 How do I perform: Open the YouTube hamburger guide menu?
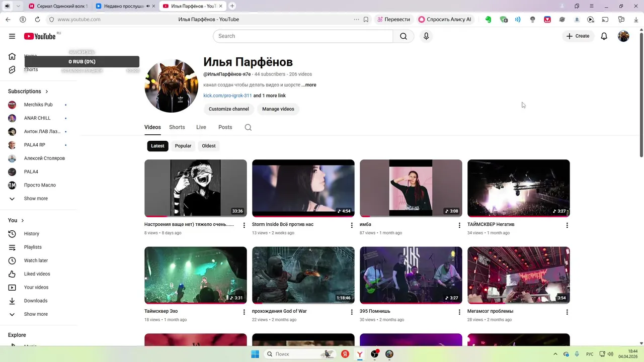tap(12, 36)
